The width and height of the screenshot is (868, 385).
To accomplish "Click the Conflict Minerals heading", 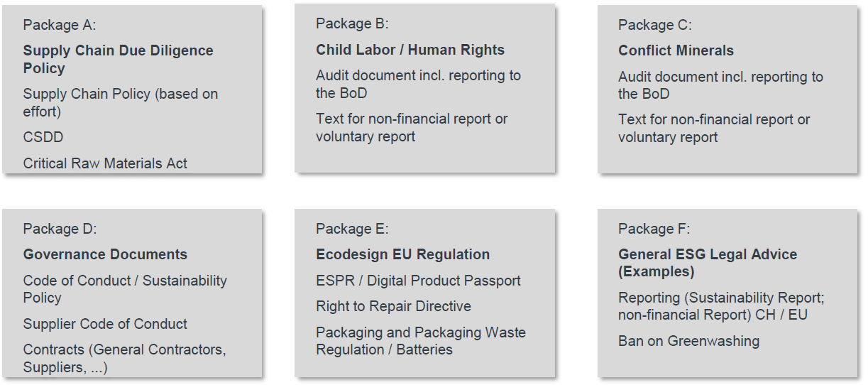I will pos(676,50).
